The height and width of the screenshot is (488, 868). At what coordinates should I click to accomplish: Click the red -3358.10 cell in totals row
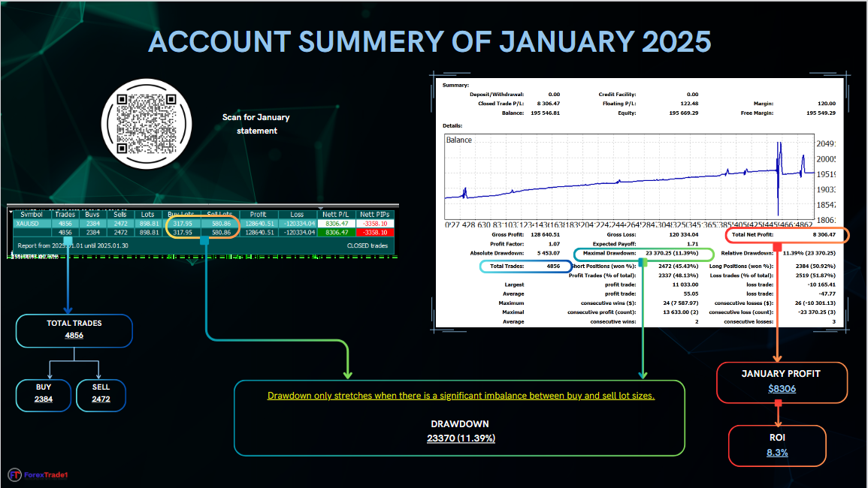(375, 233)
